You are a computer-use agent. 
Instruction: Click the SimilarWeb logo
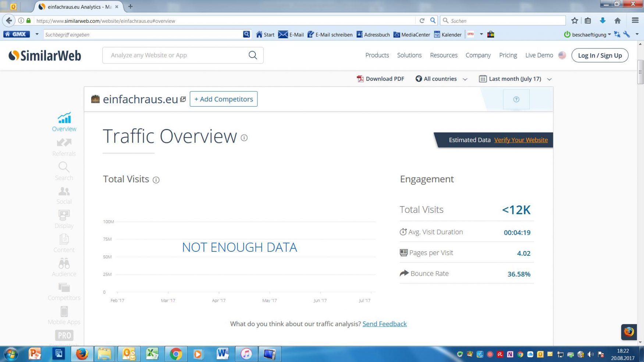click(x=45, y=55)
